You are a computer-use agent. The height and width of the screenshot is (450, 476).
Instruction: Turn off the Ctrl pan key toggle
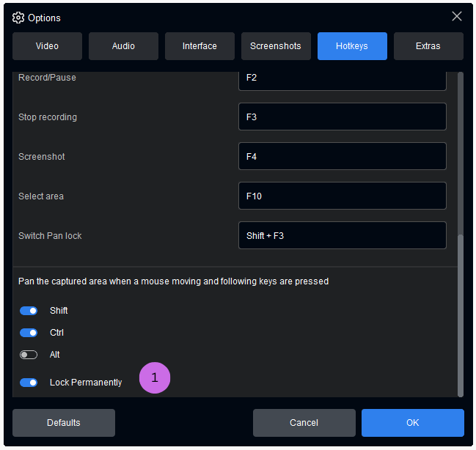29,333
